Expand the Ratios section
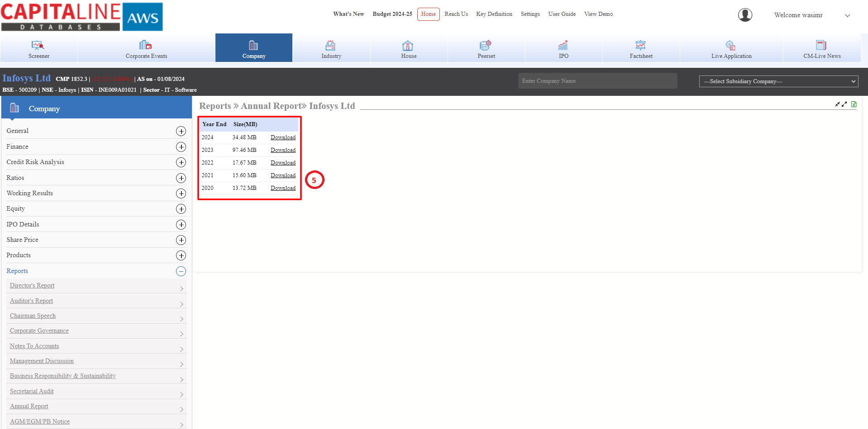 pos(181,178)
